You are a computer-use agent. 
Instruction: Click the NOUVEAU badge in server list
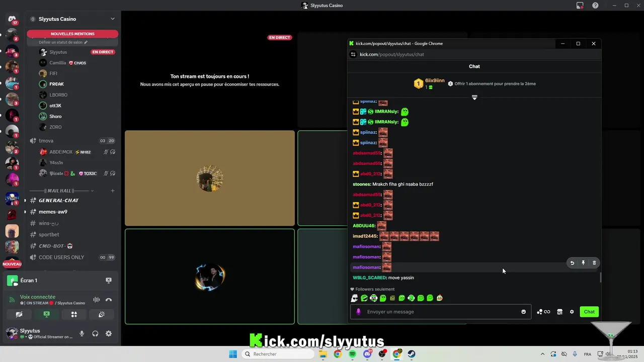[x=12, y=264]
